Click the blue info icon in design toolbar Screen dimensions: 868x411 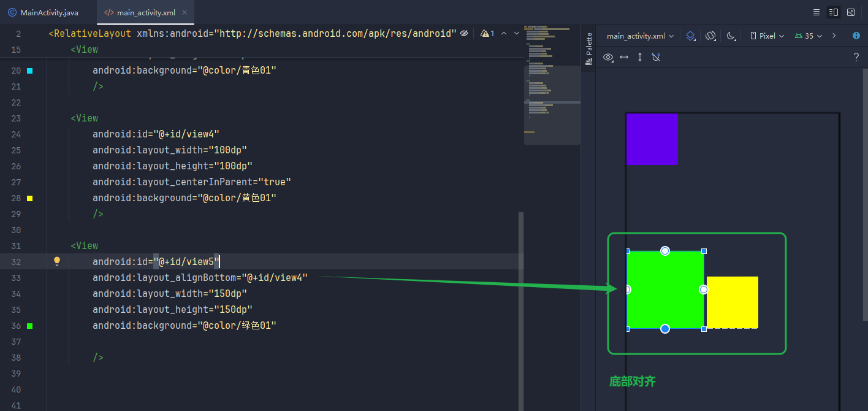856,36
